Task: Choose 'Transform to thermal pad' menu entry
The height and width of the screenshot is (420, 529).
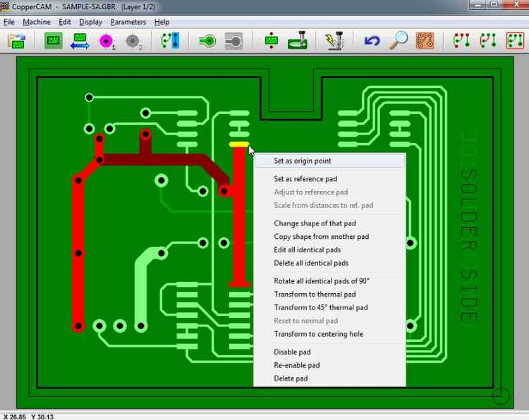Action: point(315,295)
